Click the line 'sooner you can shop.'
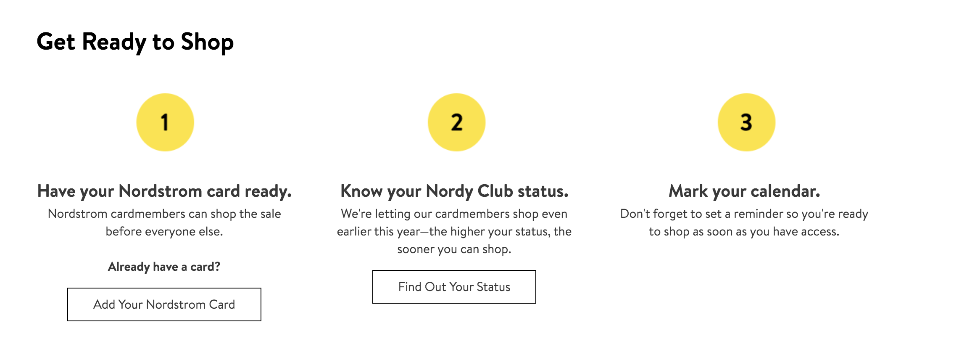 (x=454, y=249)
